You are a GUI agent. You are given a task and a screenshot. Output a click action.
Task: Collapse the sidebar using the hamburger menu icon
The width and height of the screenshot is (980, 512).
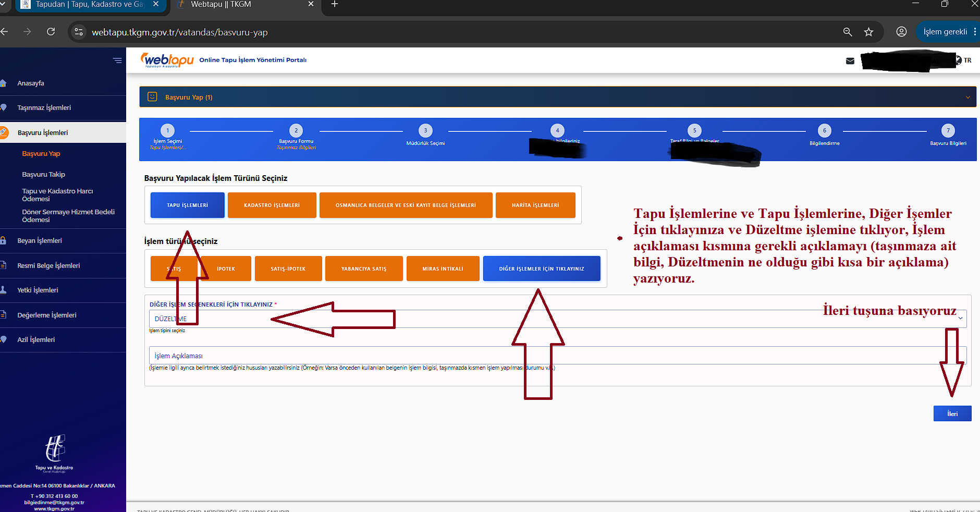coord(117,60)
